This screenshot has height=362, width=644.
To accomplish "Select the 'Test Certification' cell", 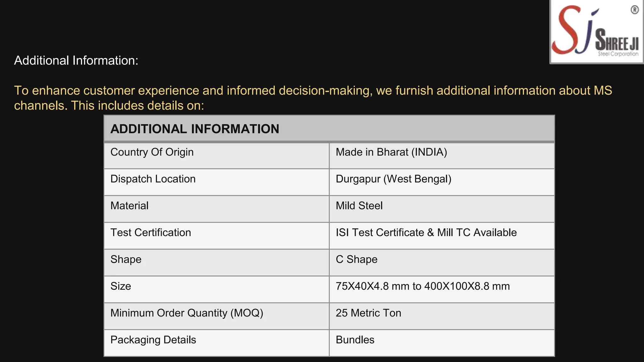I will 151,233.
